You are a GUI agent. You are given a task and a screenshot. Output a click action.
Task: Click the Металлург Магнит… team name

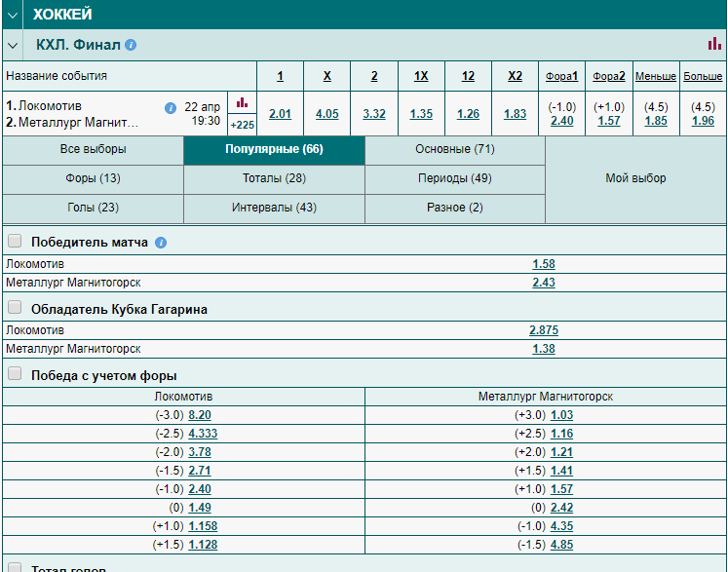[x=79, y=123]
